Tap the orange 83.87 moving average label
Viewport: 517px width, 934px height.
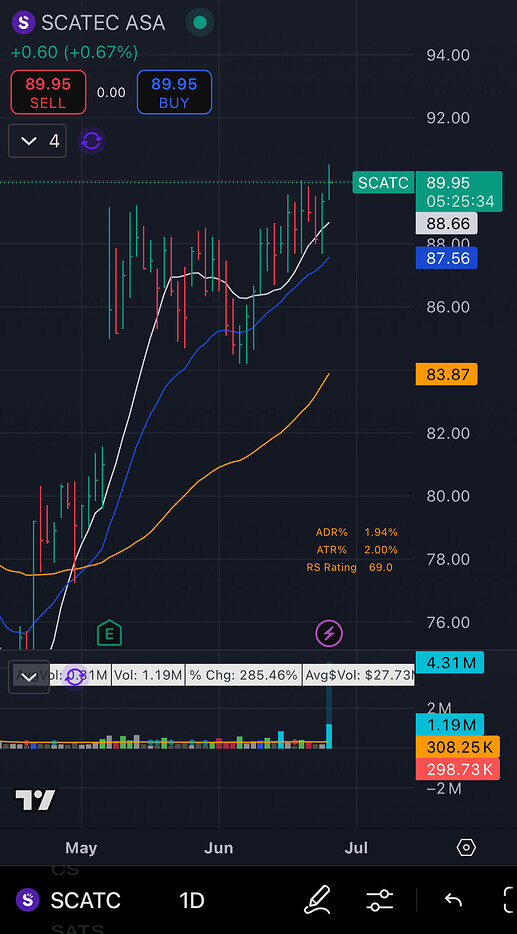[x=447, y=375]
